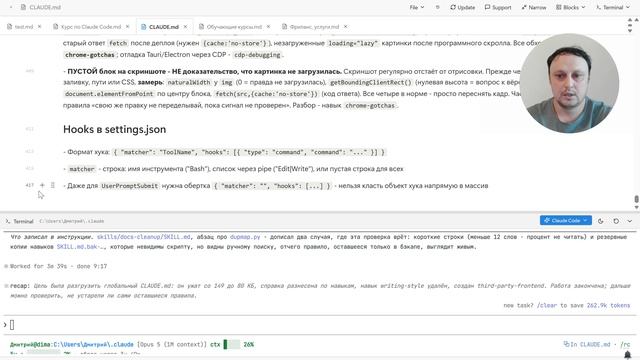Click the small icon between File and Update

(438, 7)
